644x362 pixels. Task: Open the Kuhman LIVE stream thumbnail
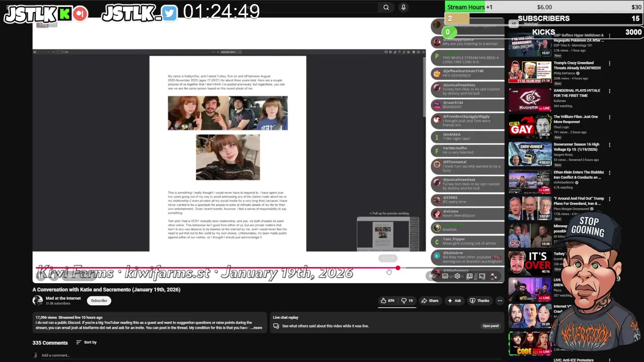530,100
